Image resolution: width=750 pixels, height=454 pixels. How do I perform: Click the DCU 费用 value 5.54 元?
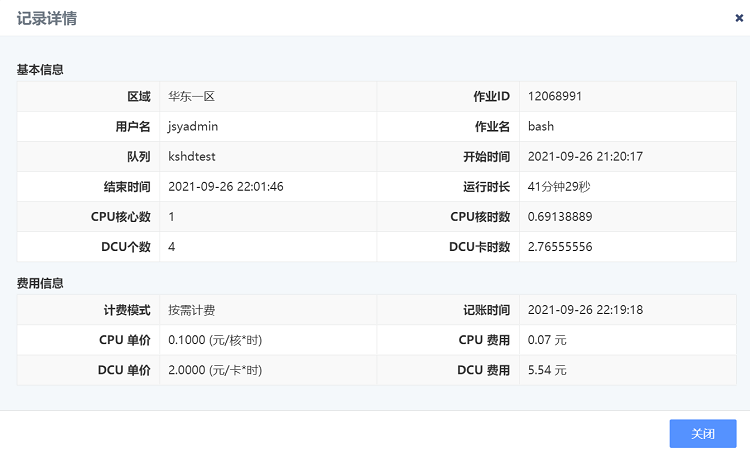pyautogui.click(x=547, y=370)
